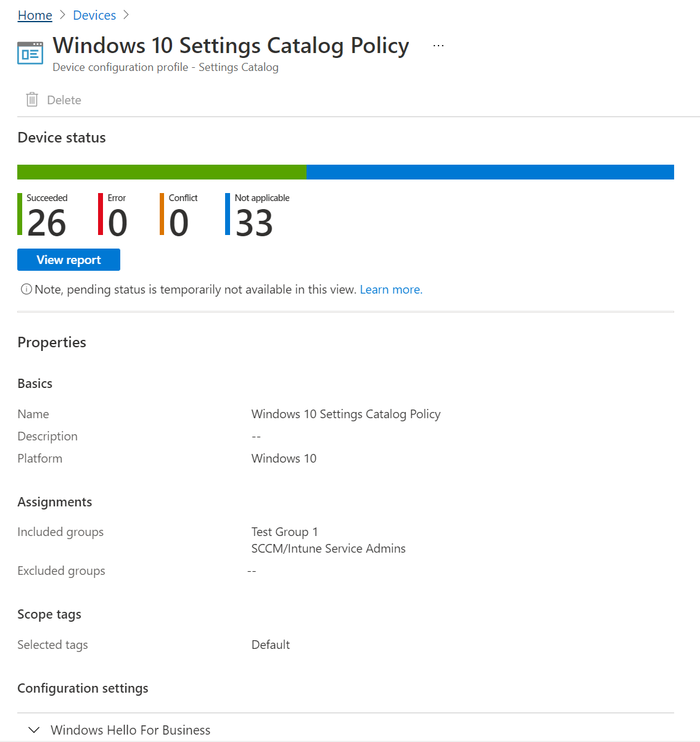Click green Succeeded segment of status bar
The image size is (700, 742).
coord(162,172)
